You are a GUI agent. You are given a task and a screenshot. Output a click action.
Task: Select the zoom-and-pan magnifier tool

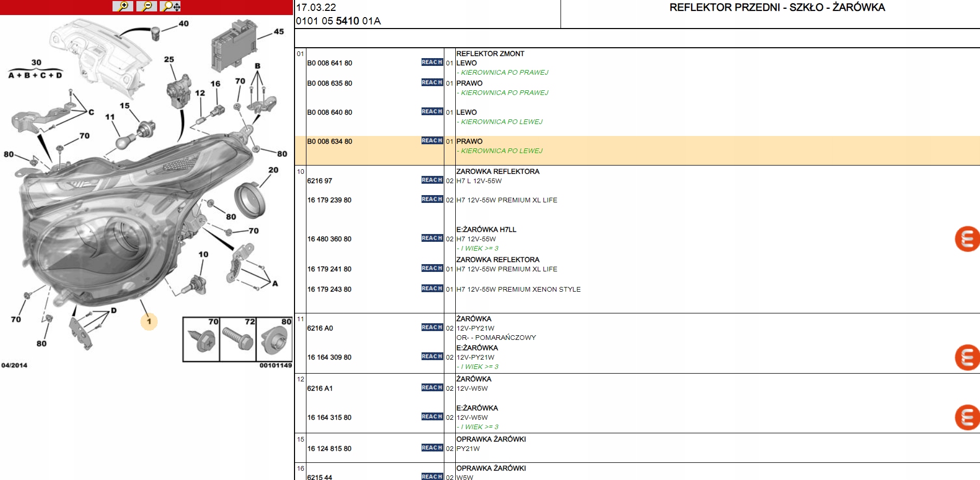click(171, 6)
